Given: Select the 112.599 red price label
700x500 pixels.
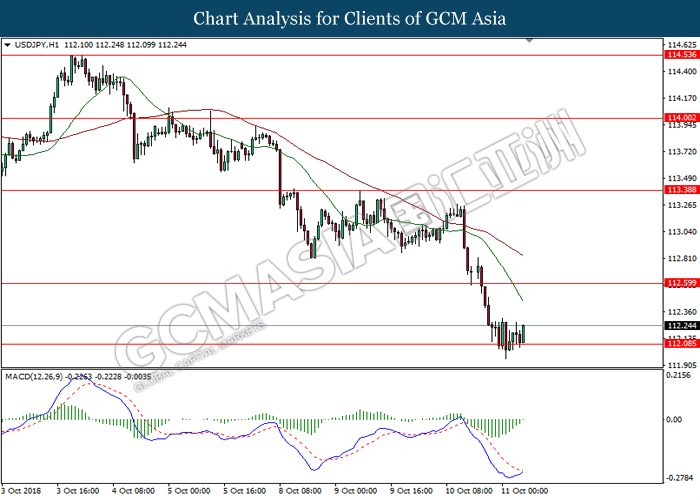Looking at the screenshot, I should click(x=681, y=283).
